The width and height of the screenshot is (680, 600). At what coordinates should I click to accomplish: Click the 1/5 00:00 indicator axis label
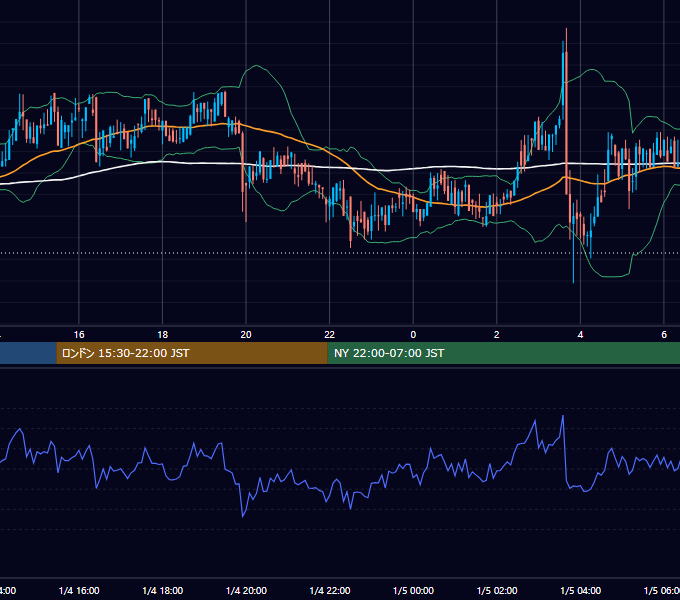[413, 591]
